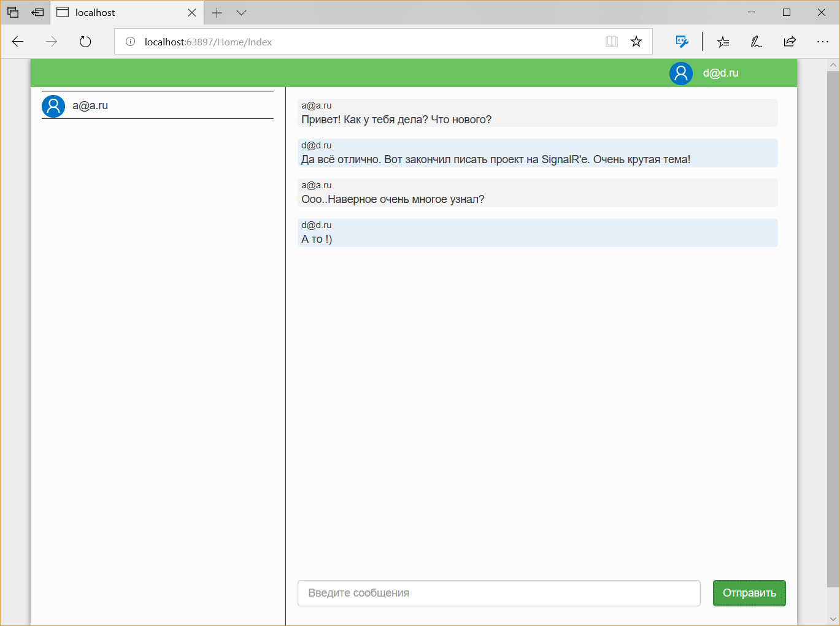Click the message 'Ооо..Наверное очень многое узнал?'

click(x=538, y=193)
